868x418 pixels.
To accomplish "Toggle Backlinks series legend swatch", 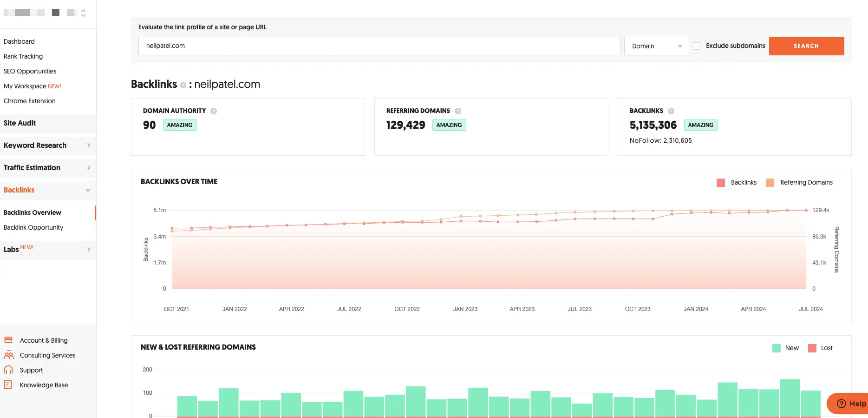I will tap(721, 183).
